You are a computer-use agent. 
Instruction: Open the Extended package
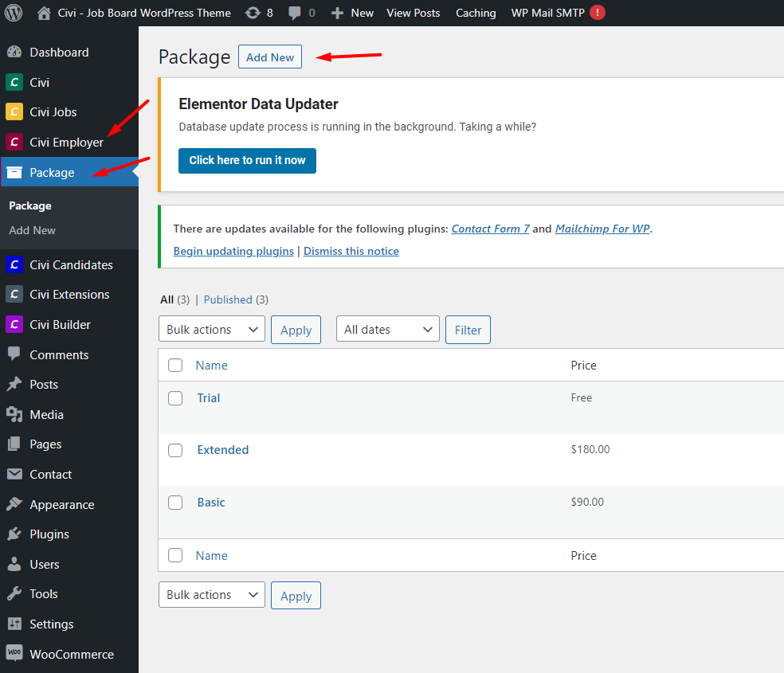click(223, 450)
